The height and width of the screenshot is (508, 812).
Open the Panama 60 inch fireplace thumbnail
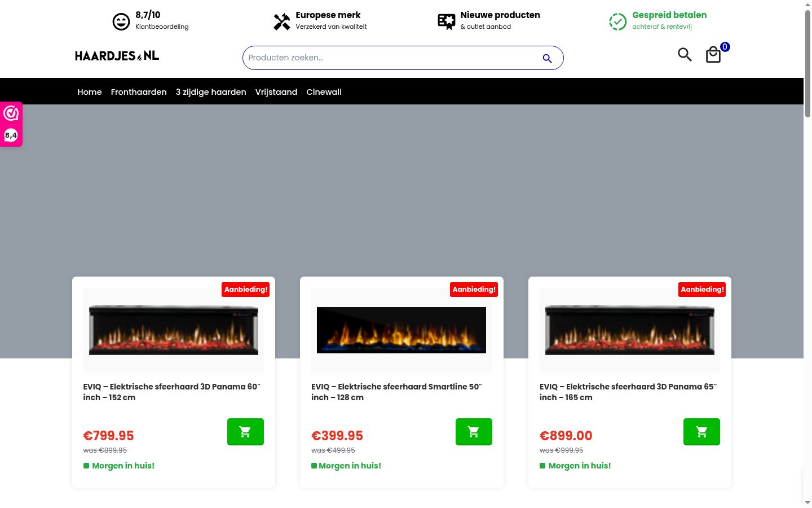point(174,330)
